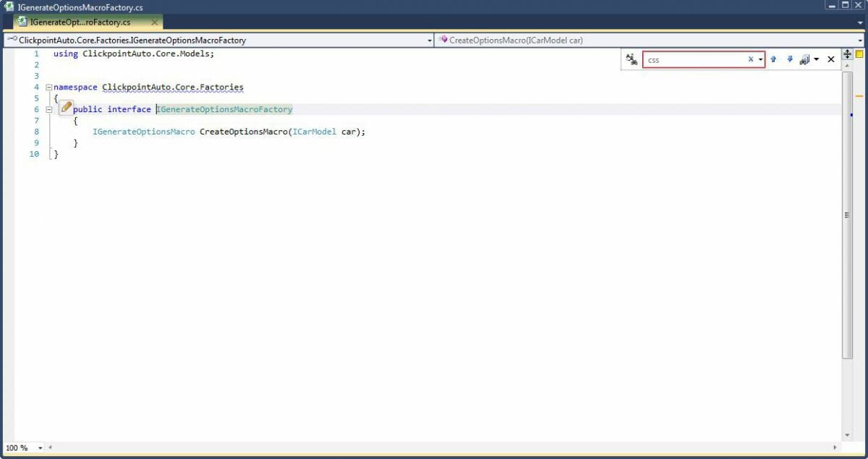
Task: Click line number 10 in the margin
Action: coord(34,154)
